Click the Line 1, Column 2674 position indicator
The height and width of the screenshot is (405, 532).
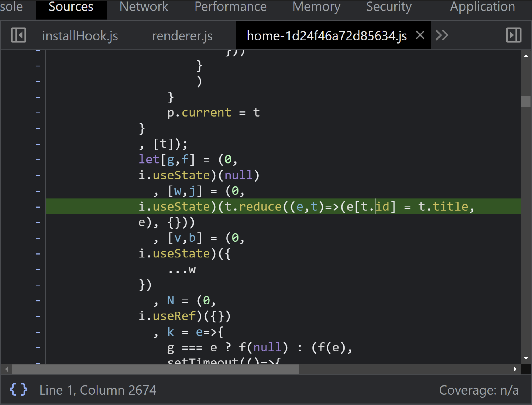[x=98, y=390]
